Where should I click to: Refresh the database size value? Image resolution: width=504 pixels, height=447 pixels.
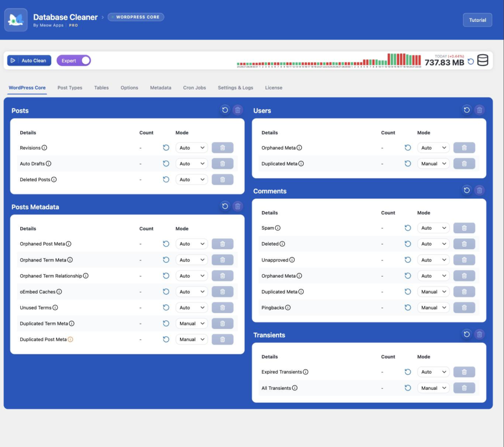coord(471,62)
